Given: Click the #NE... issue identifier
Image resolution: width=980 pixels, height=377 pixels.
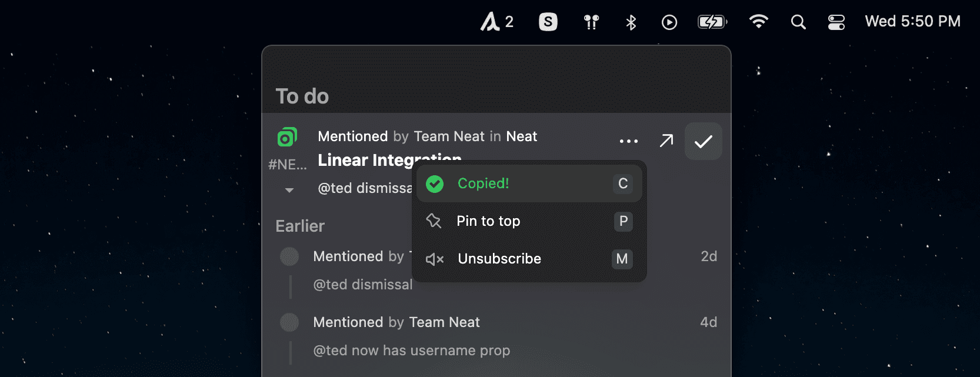Looking at the screenshot, I should coord(288,165).
